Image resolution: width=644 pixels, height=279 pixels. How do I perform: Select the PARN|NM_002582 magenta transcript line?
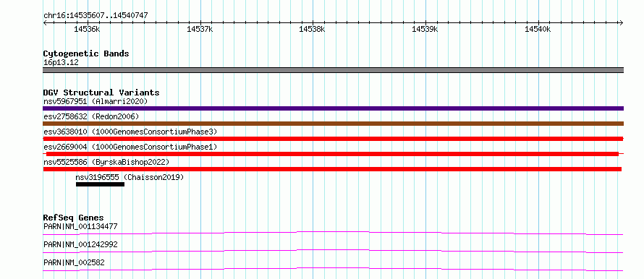[333, 269]
